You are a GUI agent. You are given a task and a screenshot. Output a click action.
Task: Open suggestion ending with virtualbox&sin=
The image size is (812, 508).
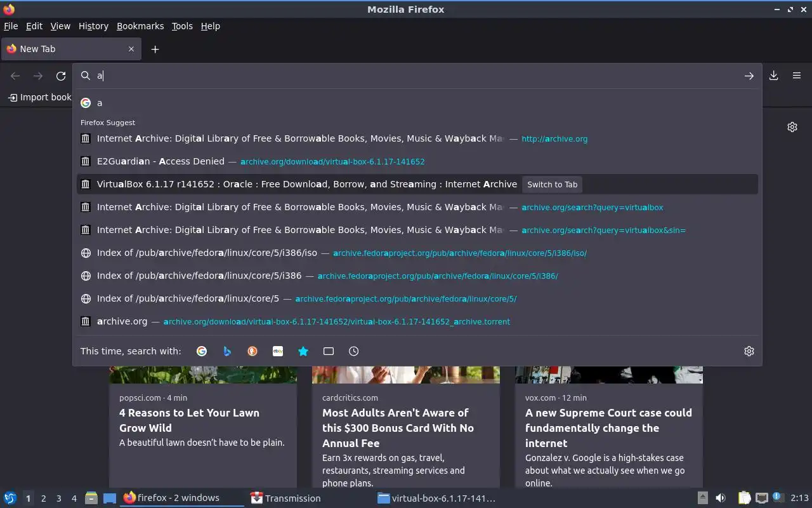coord(417,230)
